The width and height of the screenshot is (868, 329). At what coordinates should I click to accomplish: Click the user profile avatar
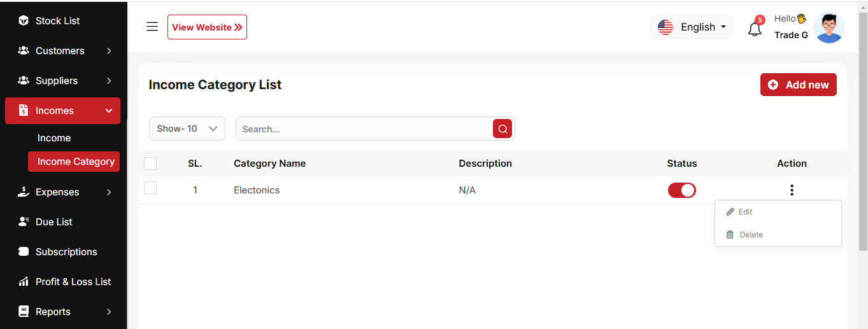coord(829,28)
